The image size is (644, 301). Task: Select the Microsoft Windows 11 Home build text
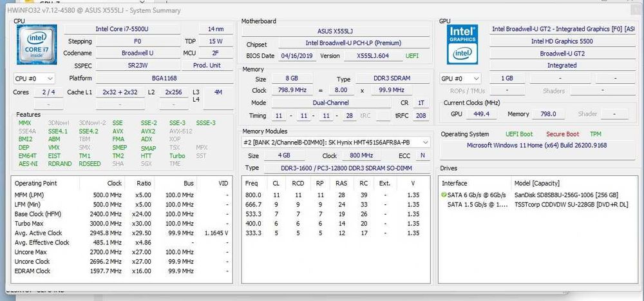pos(536,145)
